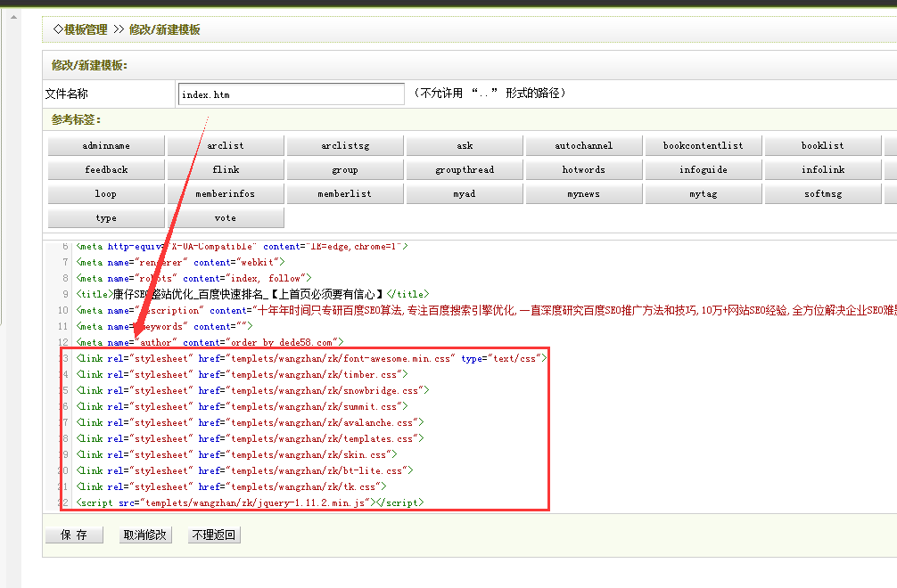Click the 文件名称 label

pyautogui.click(x=67, y=94)
